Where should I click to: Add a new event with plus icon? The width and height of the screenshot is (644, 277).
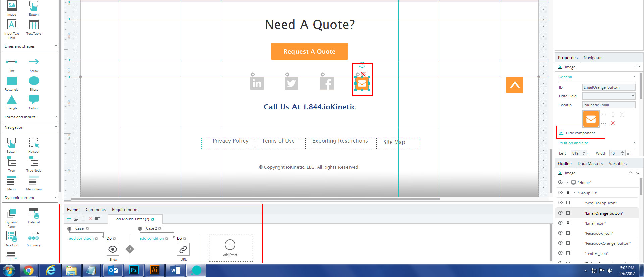click(230, 245)
